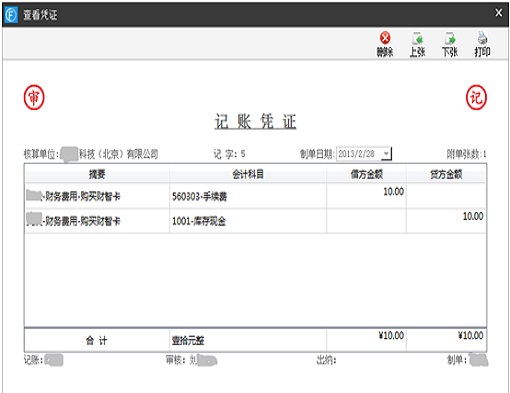Click the 出纳 cashier label
Viewport: 510px width, 393px height.
pos(326,360)
